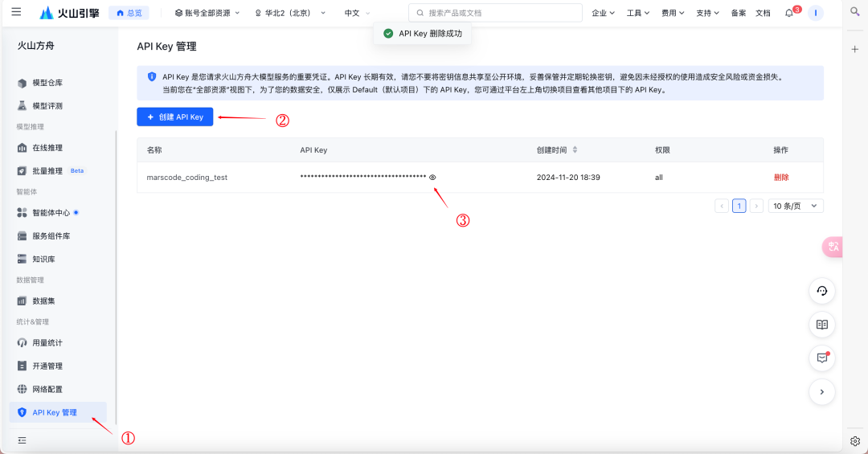Click the pink translate floating button

click(833, 247)
